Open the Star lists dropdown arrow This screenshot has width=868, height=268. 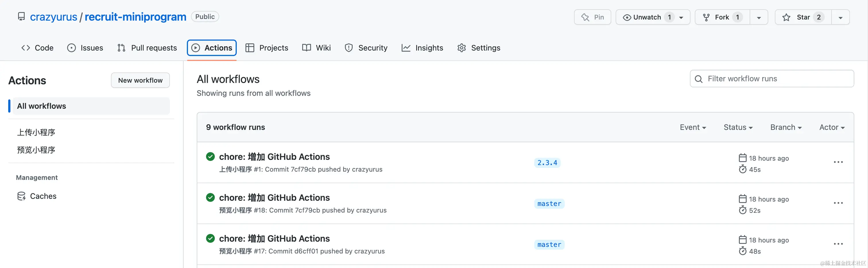click(841, 18)
